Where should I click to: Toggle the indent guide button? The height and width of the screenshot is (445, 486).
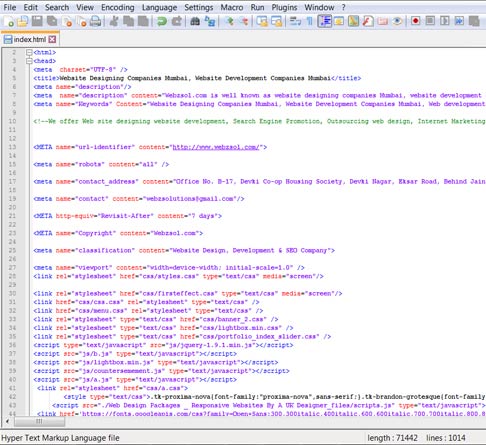tap(324, 22)
